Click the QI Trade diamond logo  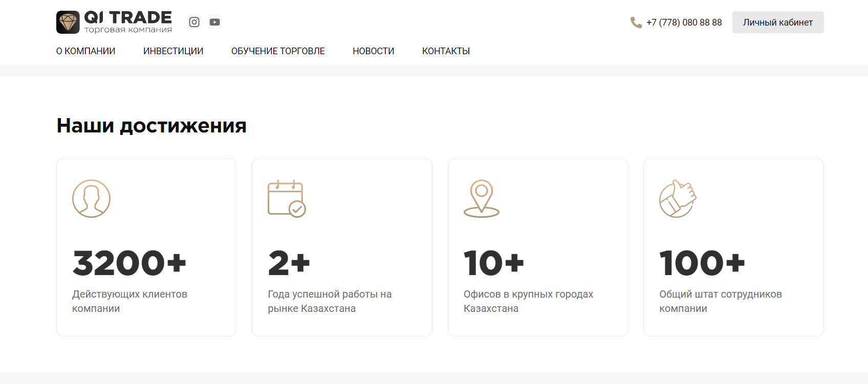(68, 22)
